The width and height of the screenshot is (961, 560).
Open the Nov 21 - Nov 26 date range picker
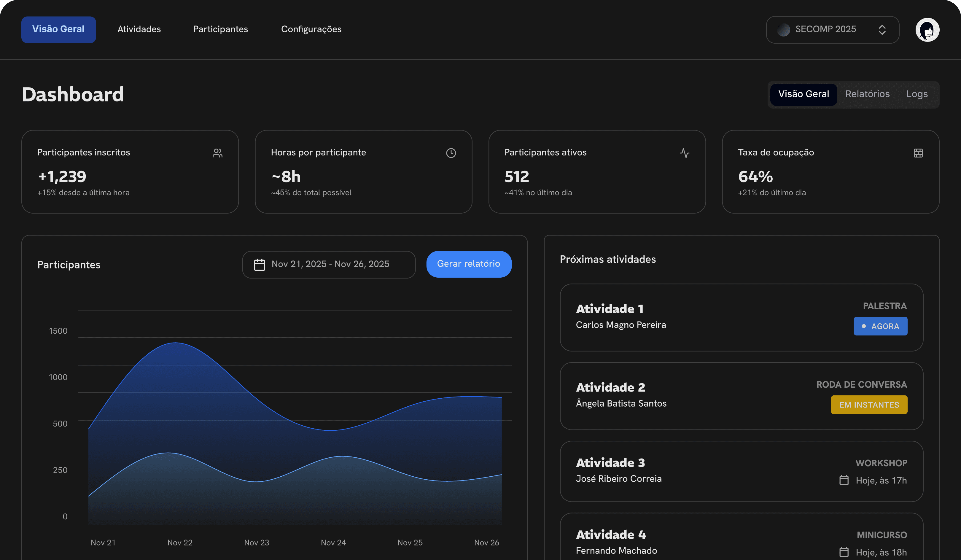pyautogui.click(x=329, y=264)
